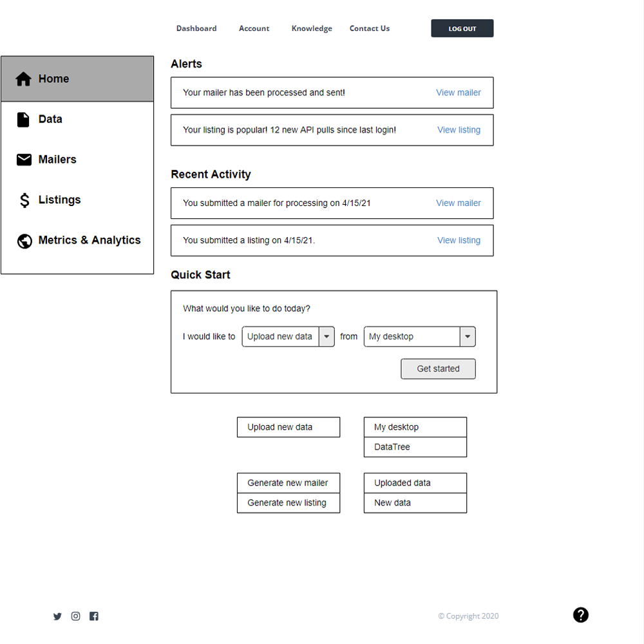This screenshot has height=644, width=644.
Task: Expand the Upload new data dropdown arrow
Action: click(327, 337)
